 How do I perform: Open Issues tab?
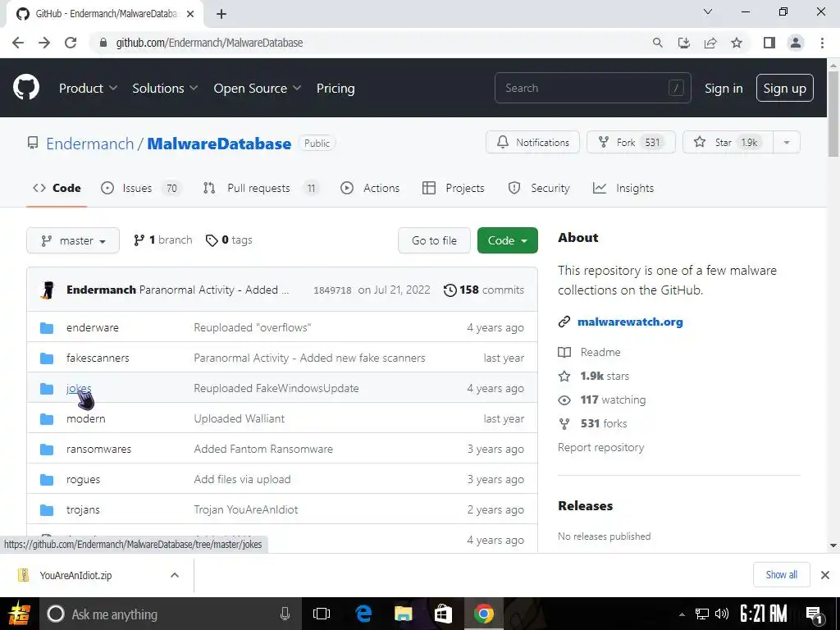click(x=141, y=188)
